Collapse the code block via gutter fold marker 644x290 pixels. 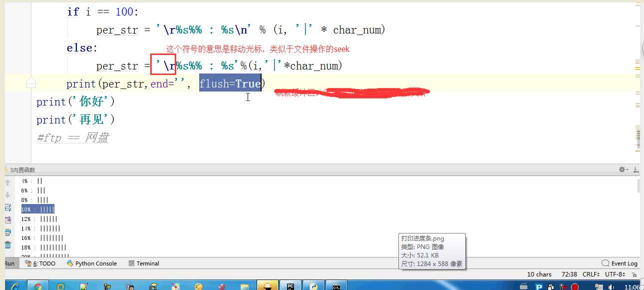point(31,83)
